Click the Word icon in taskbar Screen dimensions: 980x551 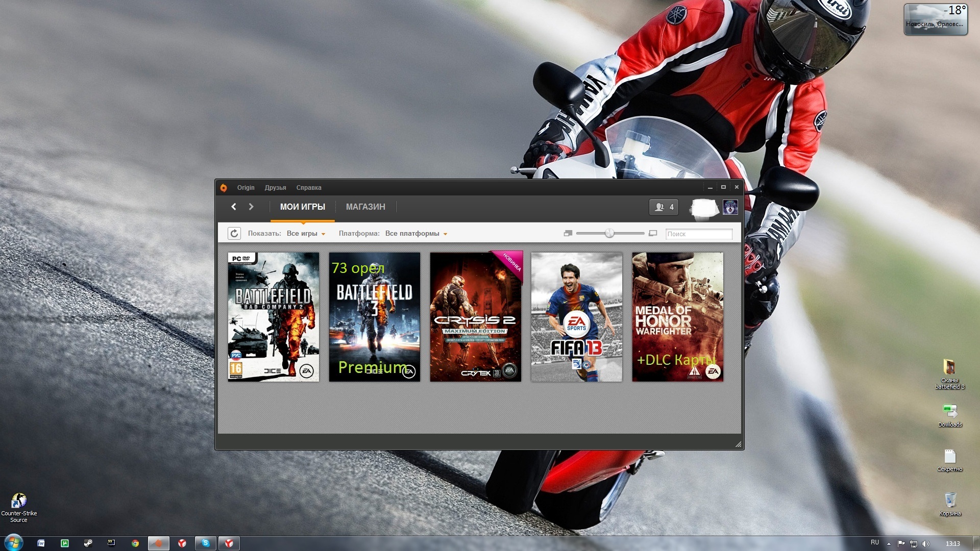pyautogui.click(x=41, y=543)
